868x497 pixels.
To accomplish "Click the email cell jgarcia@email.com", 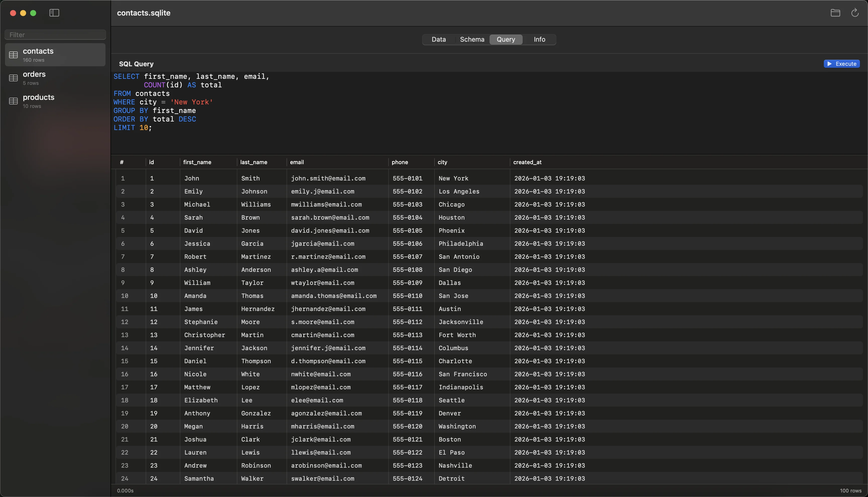I will click(322, 244).
